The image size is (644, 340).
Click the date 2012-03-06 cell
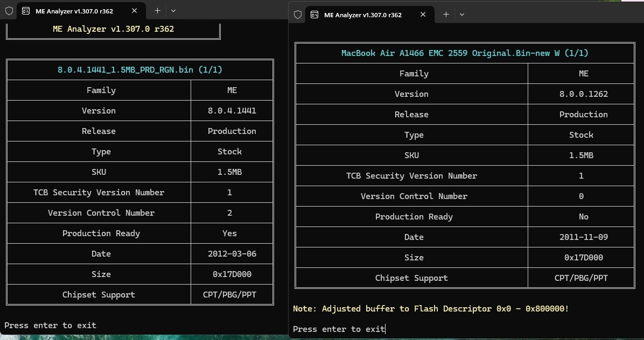[232, 254]
